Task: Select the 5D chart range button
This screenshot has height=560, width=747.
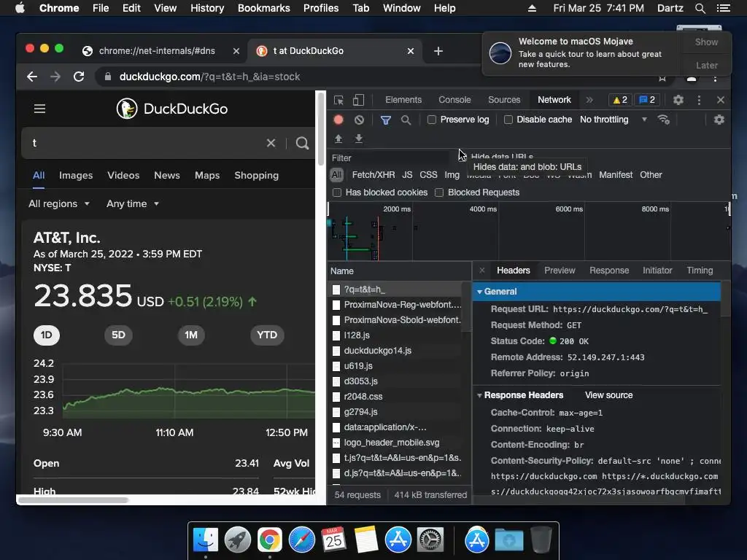Action: pyautogui.click(x=118, y=335)
